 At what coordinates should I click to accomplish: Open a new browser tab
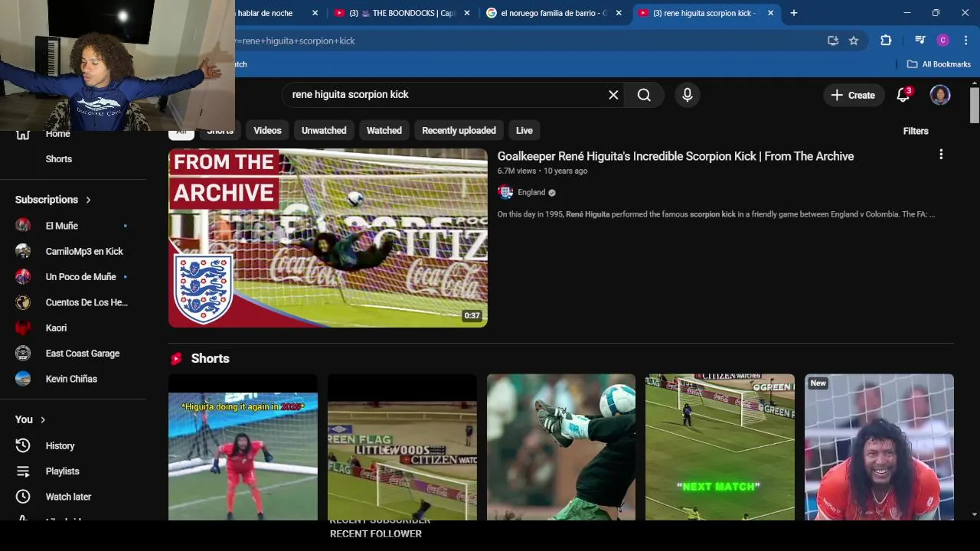pyautogui.click(x=794, y=13)
